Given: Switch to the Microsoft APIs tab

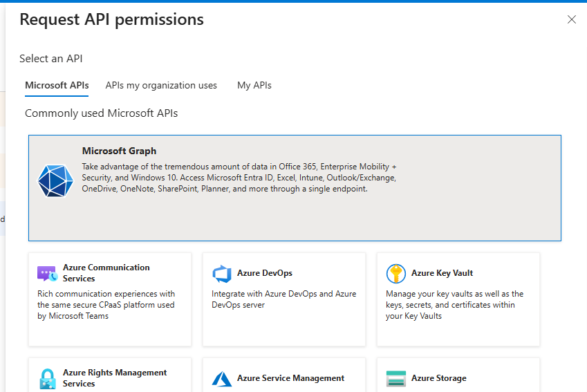Looking at the screenshot, I should 57,85.
